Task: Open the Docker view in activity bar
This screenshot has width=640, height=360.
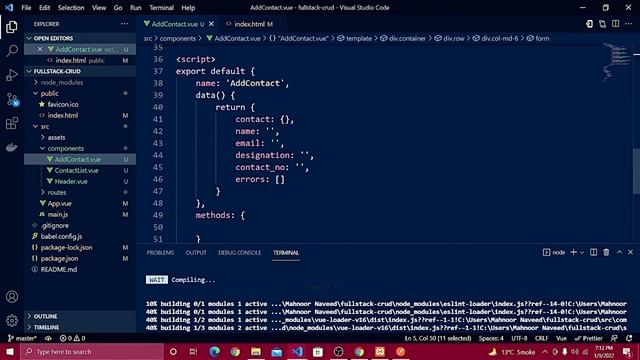Action: pos(12,147)
